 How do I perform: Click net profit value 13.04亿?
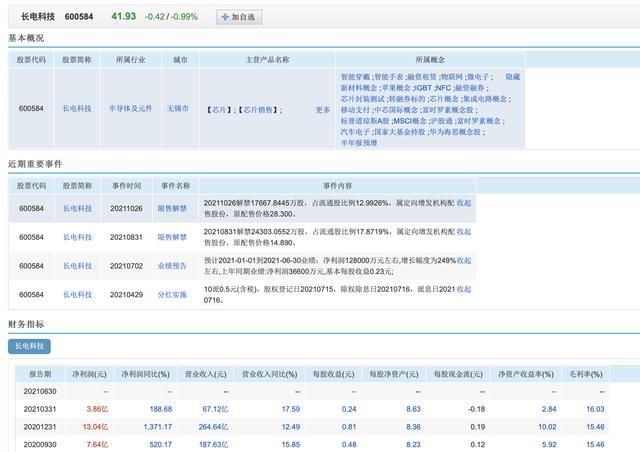pos(95,427)
